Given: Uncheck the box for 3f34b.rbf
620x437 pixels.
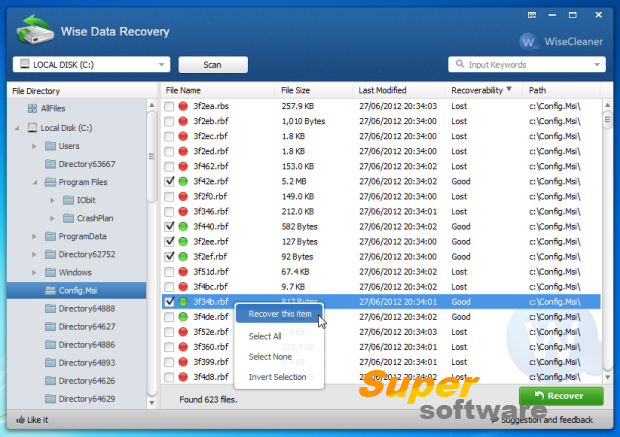Looking at the screenshot, I should click(x=169, y=302).
